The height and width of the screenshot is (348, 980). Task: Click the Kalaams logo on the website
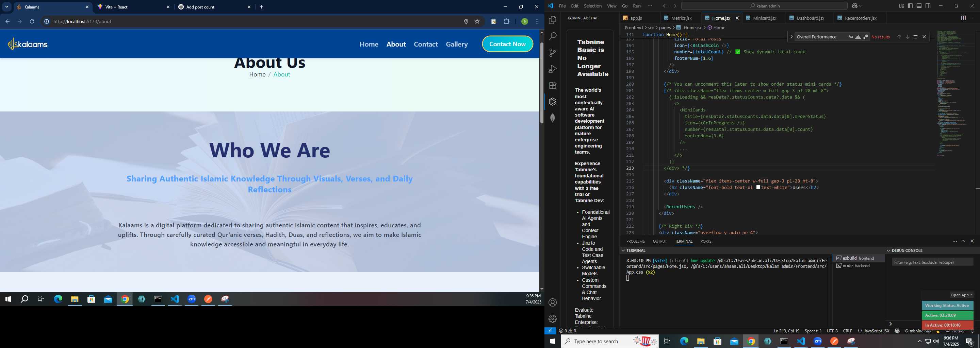click(x=28, y=44)
